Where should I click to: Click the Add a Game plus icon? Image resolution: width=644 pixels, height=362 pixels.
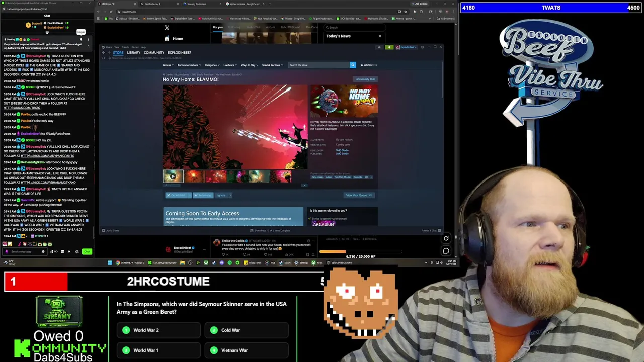[x=104, y=230]
